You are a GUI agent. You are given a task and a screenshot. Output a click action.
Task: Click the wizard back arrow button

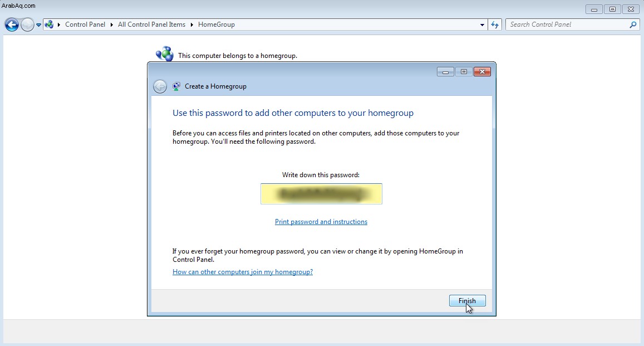pyautogui.click(x=160, y=86)
